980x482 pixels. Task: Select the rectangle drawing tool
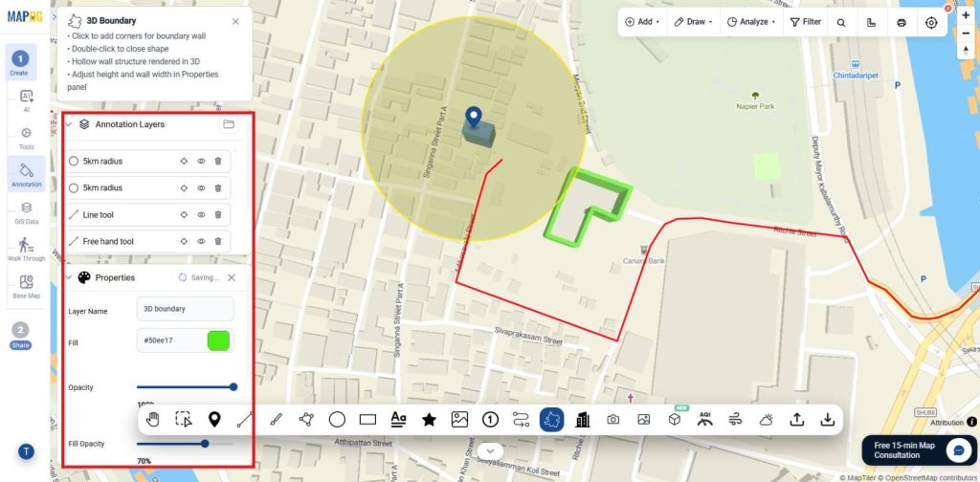(368, 420)
